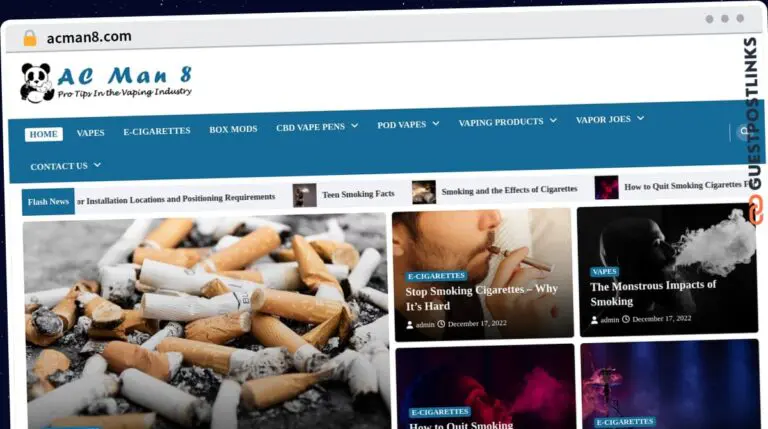
Task: Open The Monstrous Impacts of Smoking article
Action: click(652, 293)
